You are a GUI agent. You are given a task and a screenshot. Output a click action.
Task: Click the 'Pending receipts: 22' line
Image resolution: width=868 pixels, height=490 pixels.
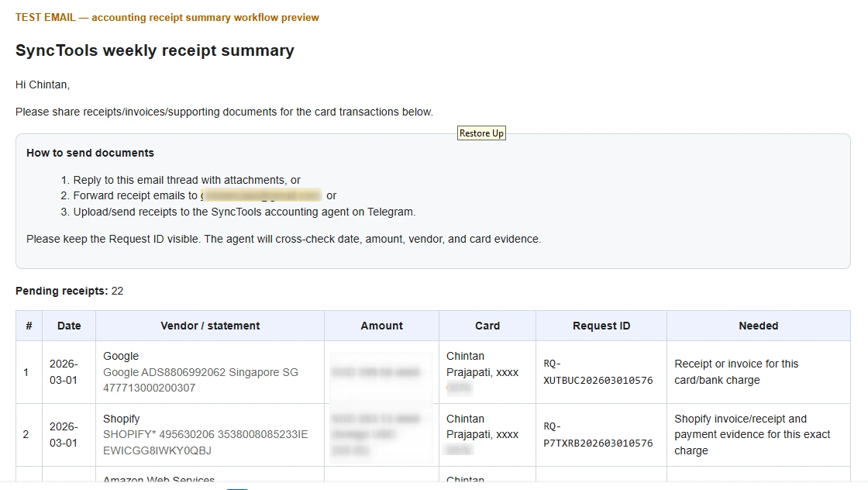pyautogui.click(x=69, y=292)
